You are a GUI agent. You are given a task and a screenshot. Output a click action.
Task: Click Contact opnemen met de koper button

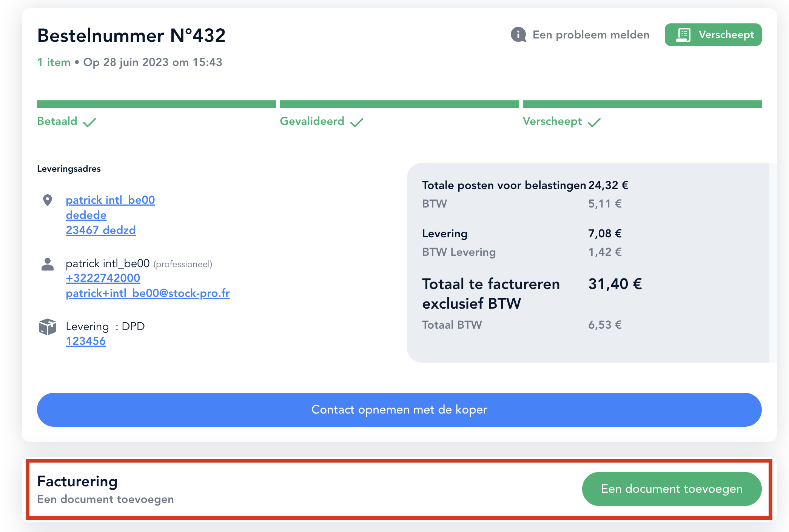point(399,410)
